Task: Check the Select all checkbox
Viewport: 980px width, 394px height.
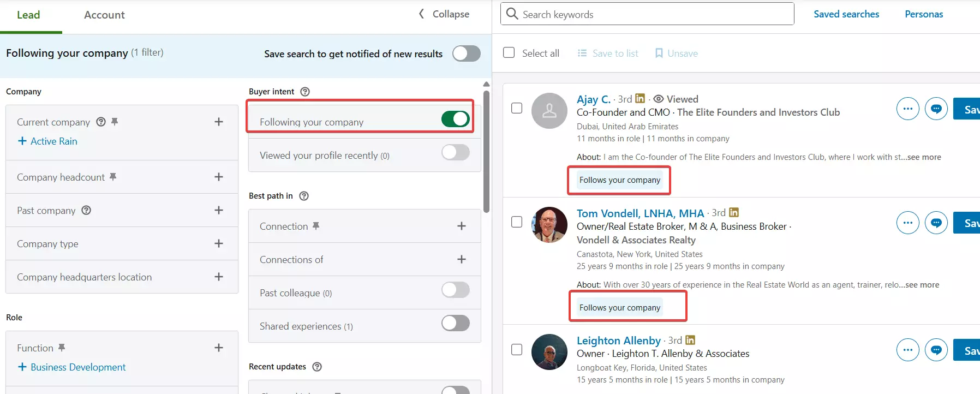Action: [509, 52]
